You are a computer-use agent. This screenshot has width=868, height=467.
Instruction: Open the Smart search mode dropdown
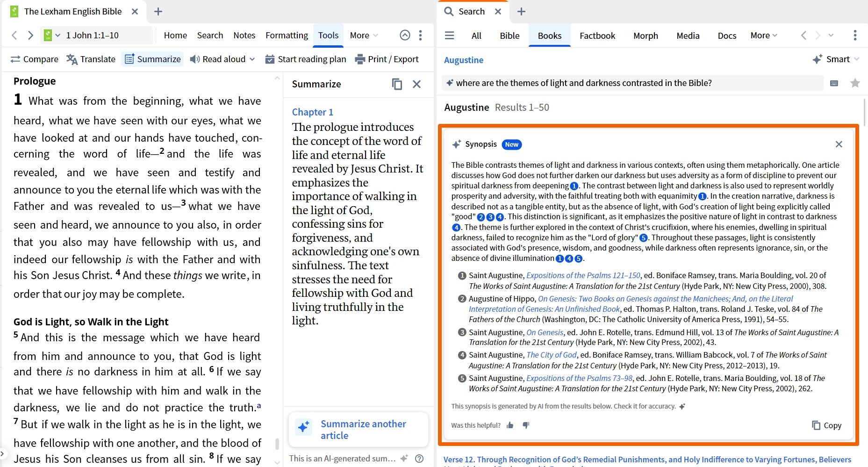[836, 59]
